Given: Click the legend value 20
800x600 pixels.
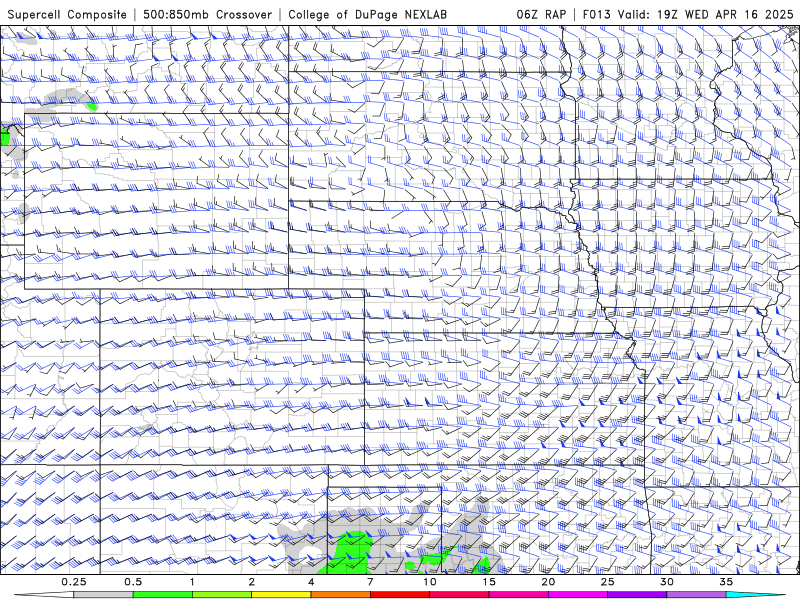Looking at the screenshot, I should pyautogui.click(x=548, y=582).
